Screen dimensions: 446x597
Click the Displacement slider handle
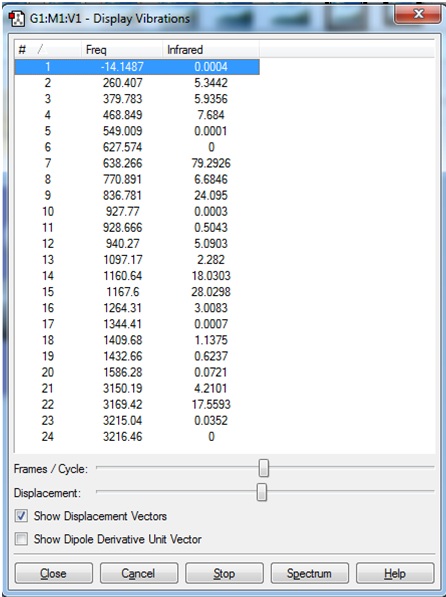click(x=262, y=492)
